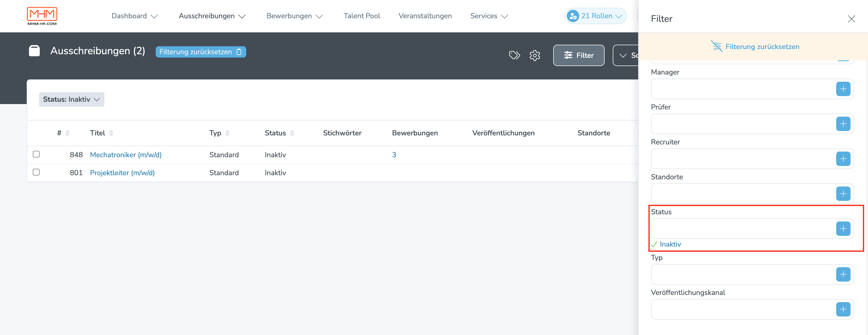Open Veranstaltungen in the navigation
This screenshot has height=335, width=868.
[x=425, y=16]
